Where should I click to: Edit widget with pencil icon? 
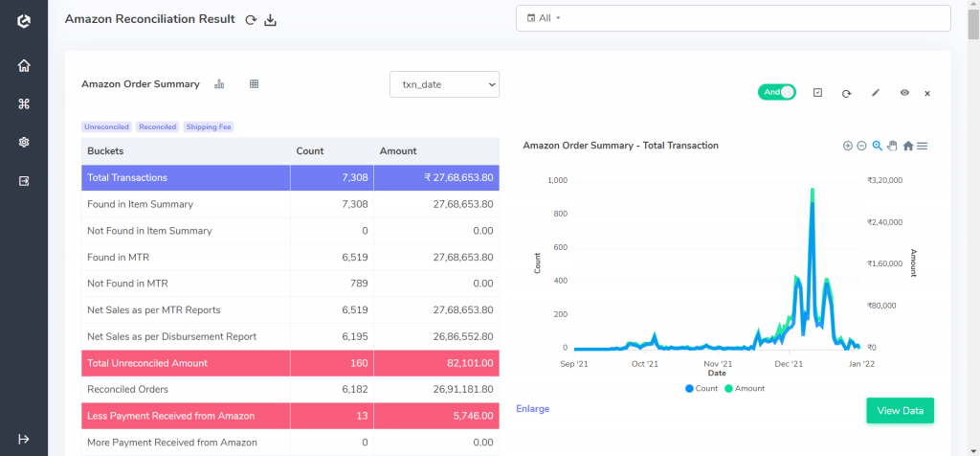click(876, 93)
